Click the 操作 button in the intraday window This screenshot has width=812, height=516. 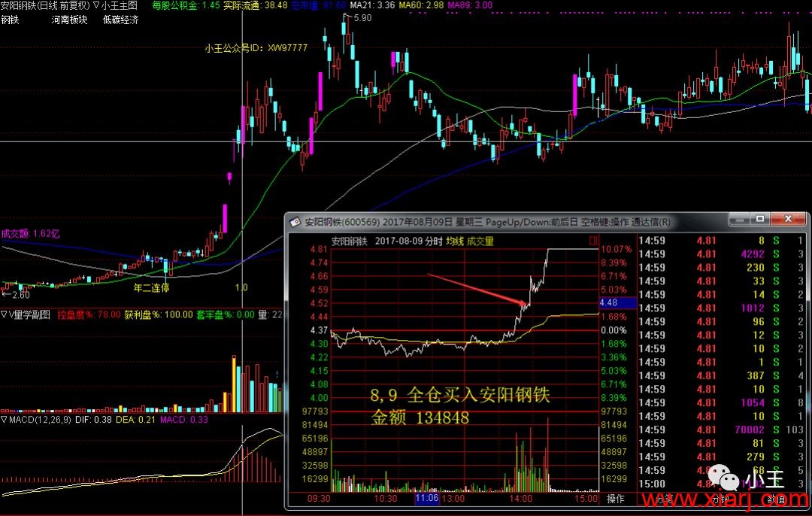click(x=615, y=499)
